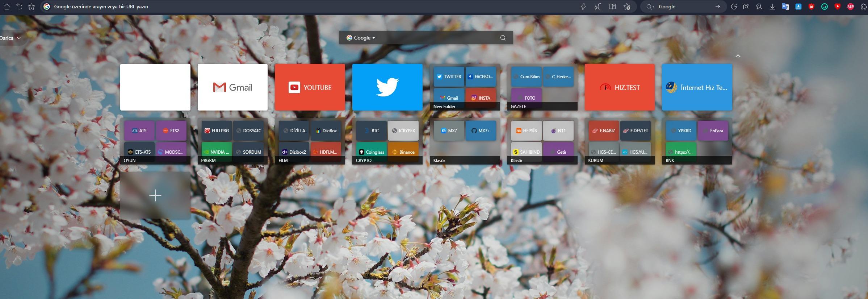
Task: Click the Google logo in address bar
Action: point(47,7)
